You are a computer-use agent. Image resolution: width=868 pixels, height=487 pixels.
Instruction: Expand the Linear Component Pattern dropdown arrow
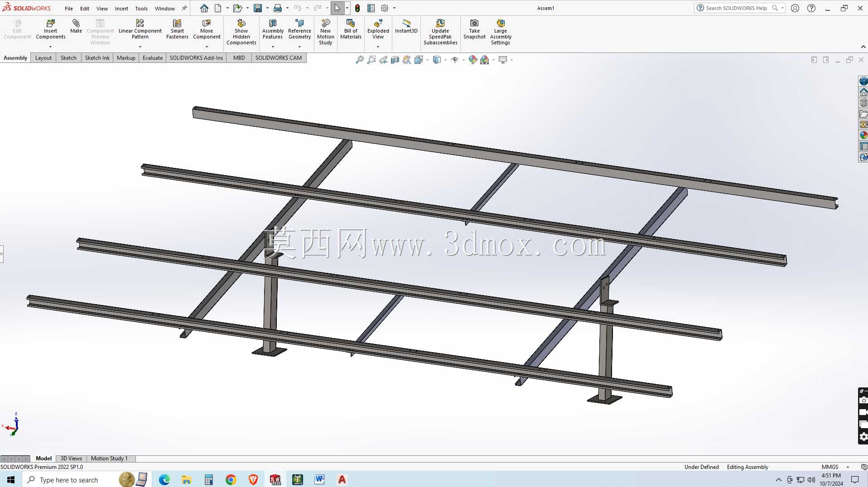(140, 47)
